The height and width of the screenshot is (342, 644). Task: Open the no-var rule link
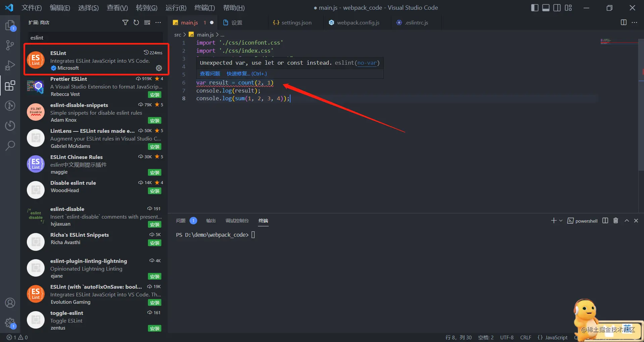367,63
